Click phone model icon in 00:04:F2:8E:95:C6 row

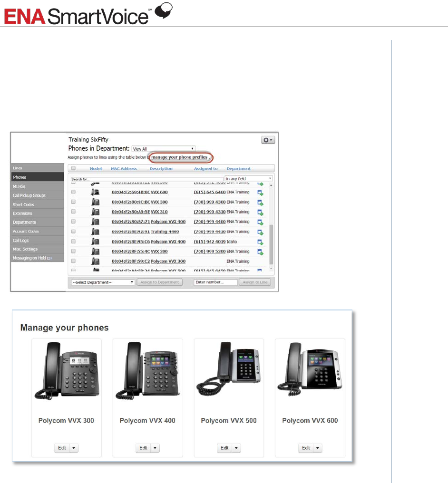pos(95,241)
